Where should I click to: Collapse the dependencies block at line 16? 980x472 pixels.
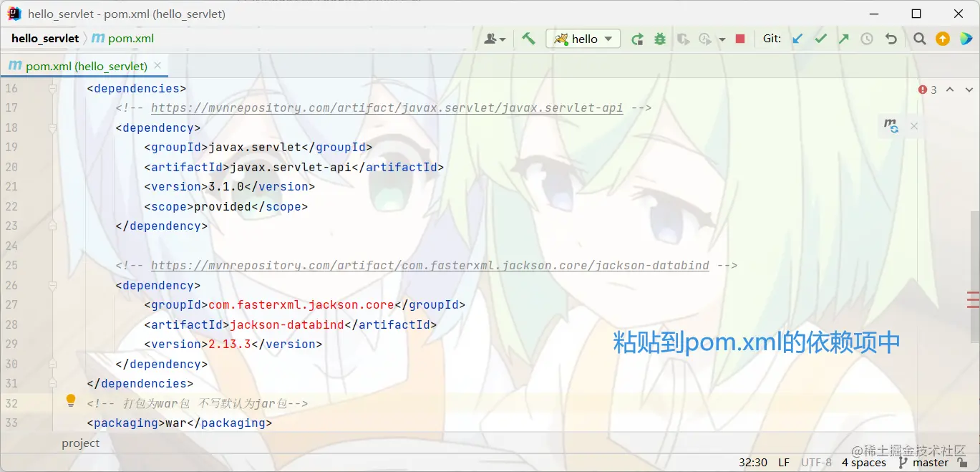(52, 89)
